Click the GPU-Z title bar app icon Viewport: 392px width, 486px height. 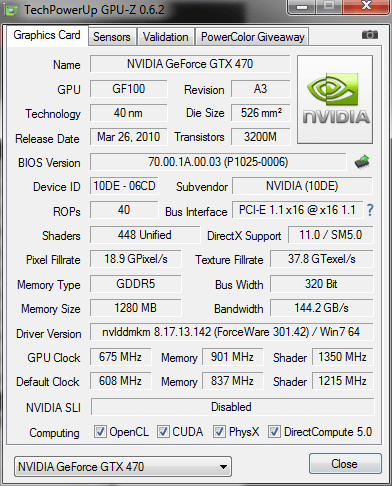pos(11,10)
